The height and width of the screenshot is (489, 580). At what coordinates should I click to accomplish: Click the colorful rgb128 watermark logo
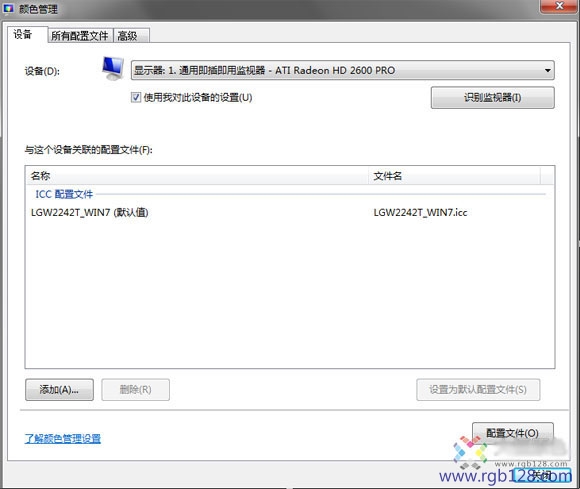coord(470,452)
